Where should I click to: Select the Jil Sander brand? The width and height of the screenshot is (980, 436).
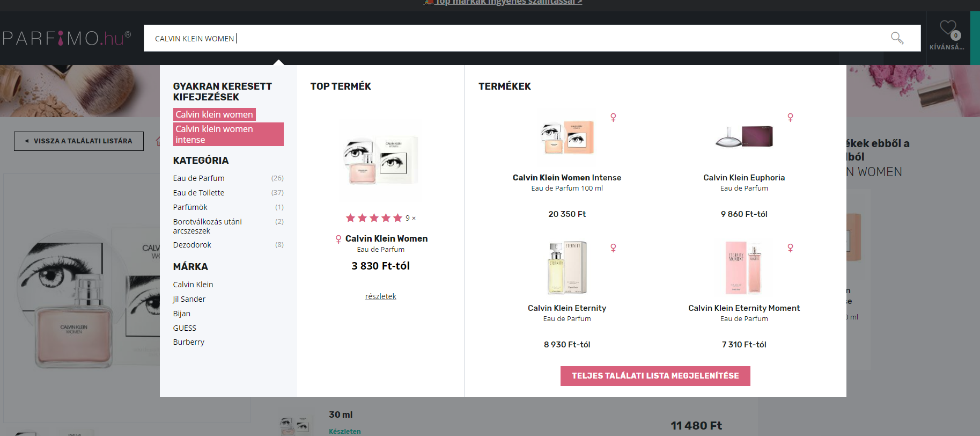click(x=189, y=299)
